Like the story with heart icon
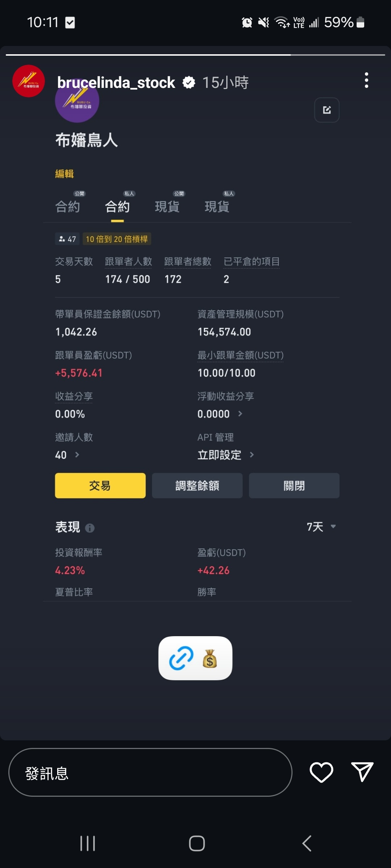The image size is (391, 868). [321, 772]
